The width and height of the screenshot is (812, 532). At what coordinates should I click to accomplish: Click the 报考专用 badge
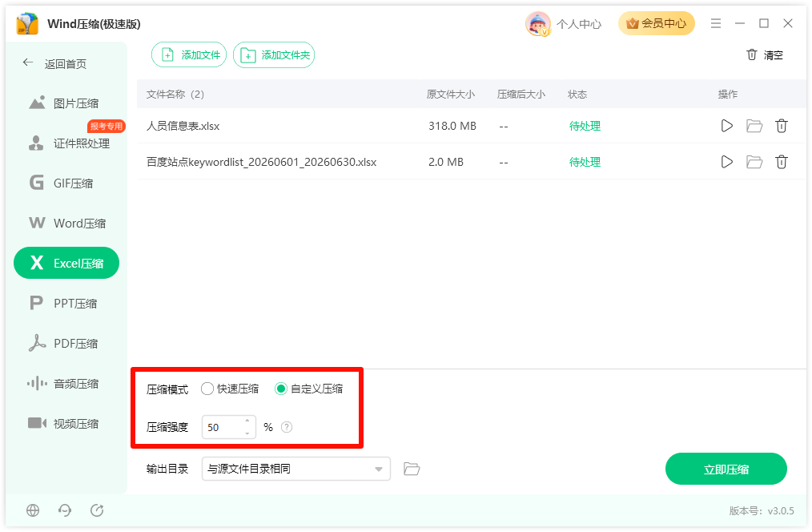pos(107,126)
